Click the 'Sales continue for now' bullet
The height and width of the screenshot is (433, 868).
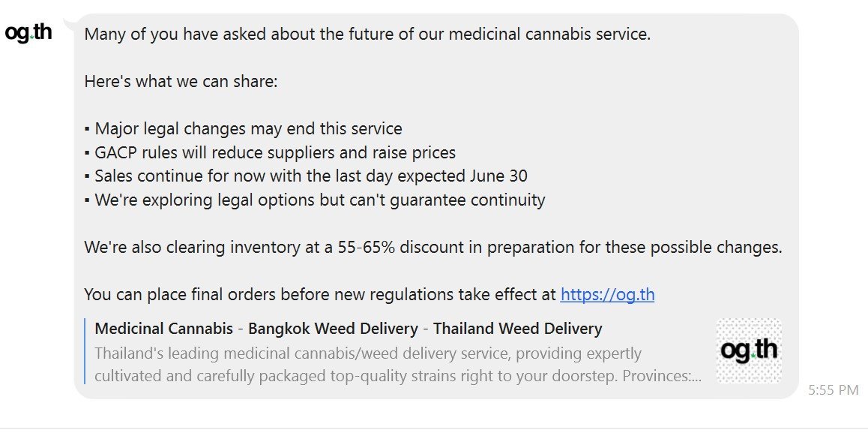tap(306, 176)
